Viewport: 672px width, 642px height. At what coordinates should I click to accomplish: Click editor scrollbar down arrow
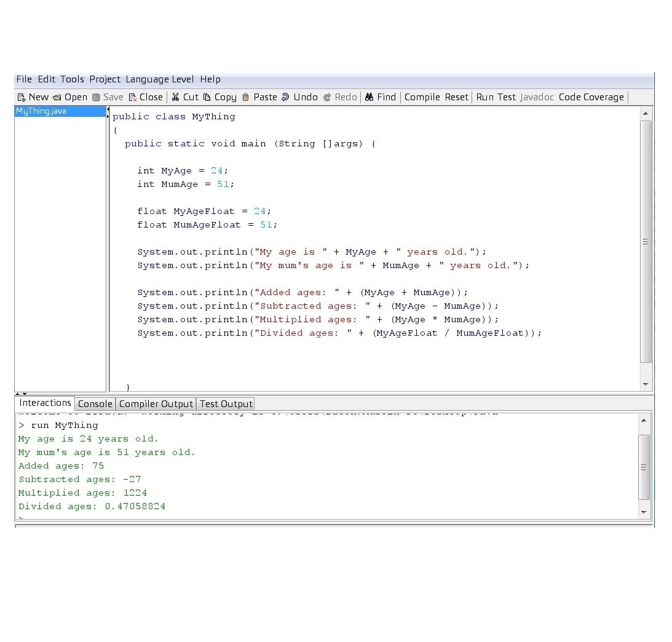646,384
